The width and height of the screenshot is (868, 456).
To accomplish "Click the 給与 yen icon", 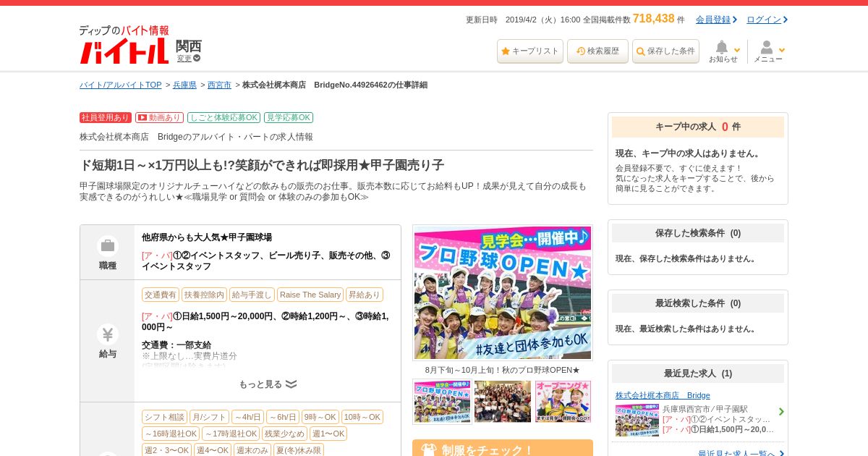I will (108, 334).
